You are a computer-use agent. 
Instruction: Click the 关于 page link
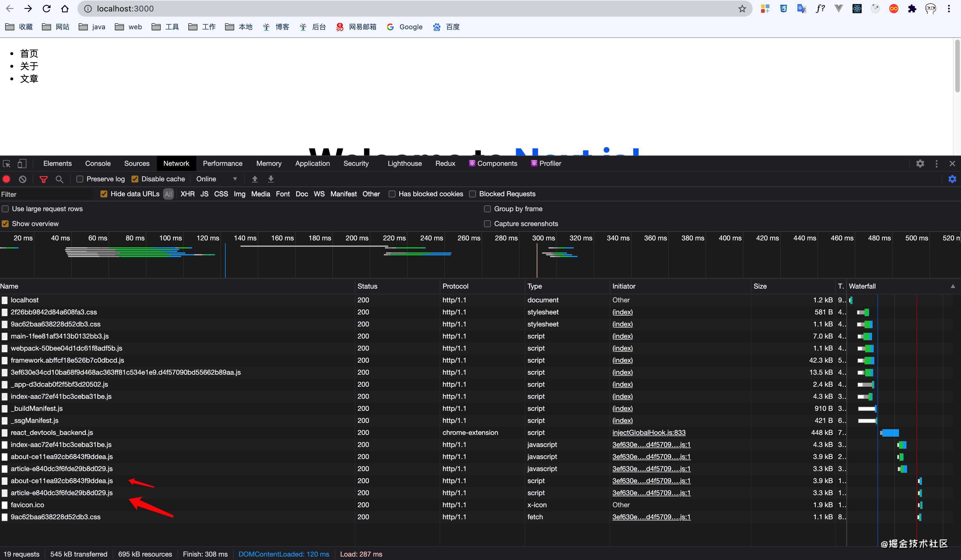click(x=29, y=66)
